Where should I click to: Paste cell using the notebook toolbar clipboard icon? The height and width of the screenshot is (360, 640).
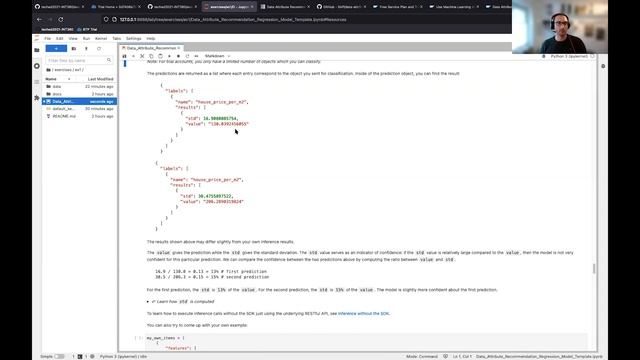pos(160,56)
